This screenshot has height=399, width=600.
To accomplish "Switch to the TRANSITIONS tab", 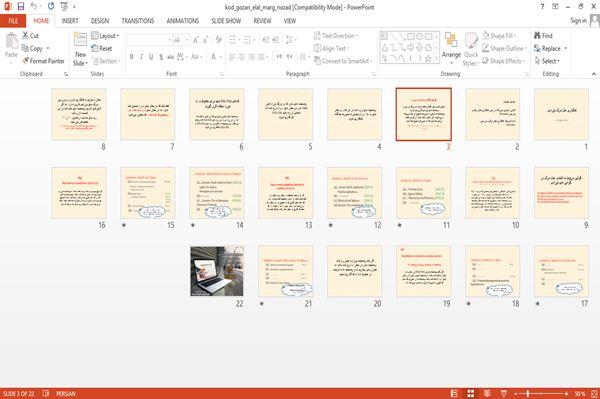I will pos(138,21).
